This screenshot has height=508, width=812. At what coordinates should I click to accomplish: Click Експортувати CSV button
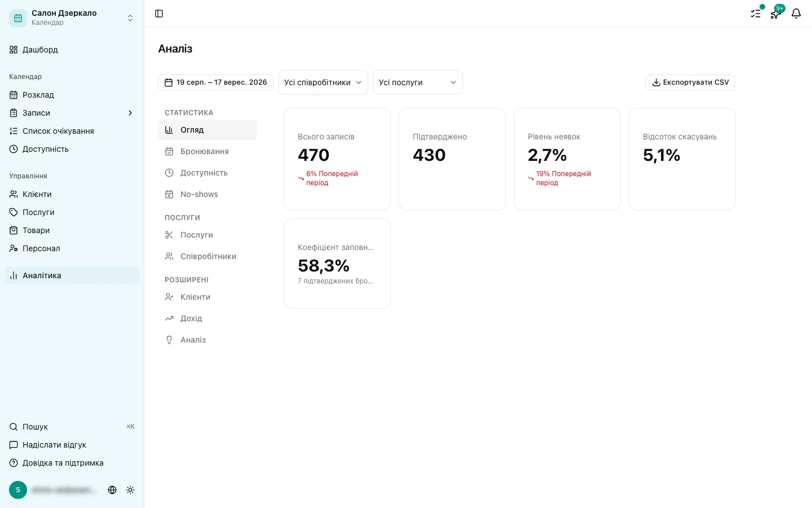coord(690,82)
